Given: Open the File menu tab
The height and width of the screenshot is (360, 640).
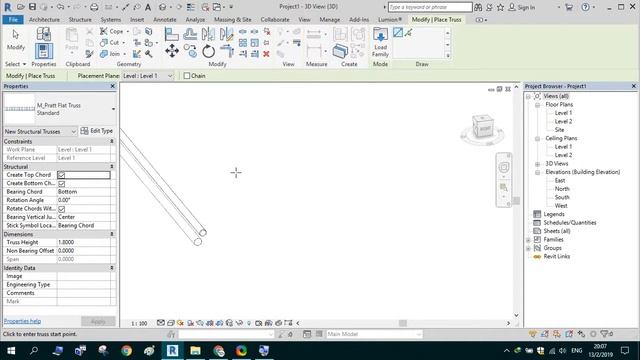Looking at the screenshot, I should coord(13,20).
